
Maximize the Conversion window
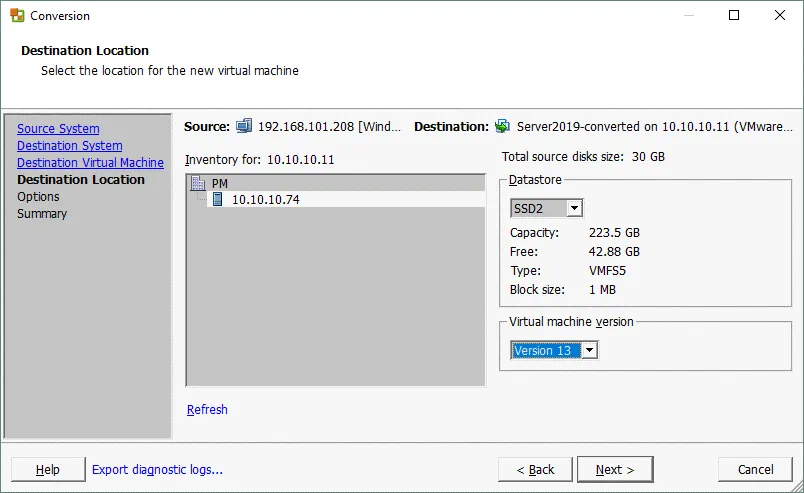tap(734, 16)
